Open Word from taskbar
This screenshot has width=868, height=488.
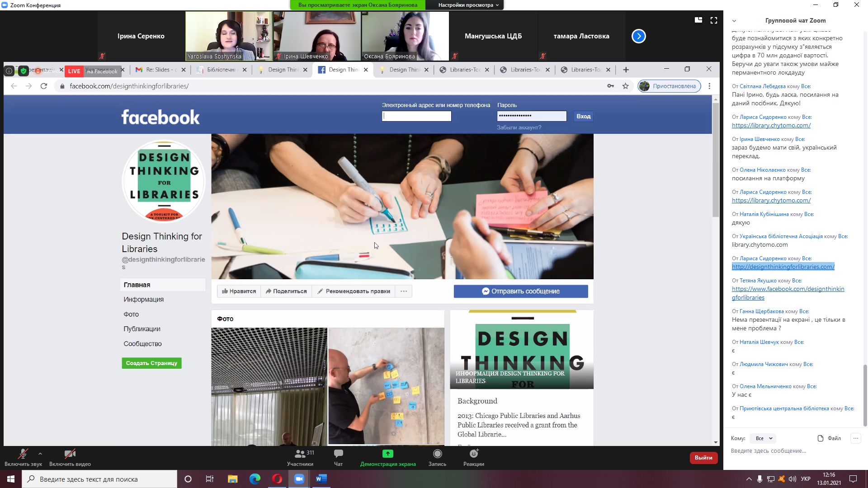click(x=321, y=479)
